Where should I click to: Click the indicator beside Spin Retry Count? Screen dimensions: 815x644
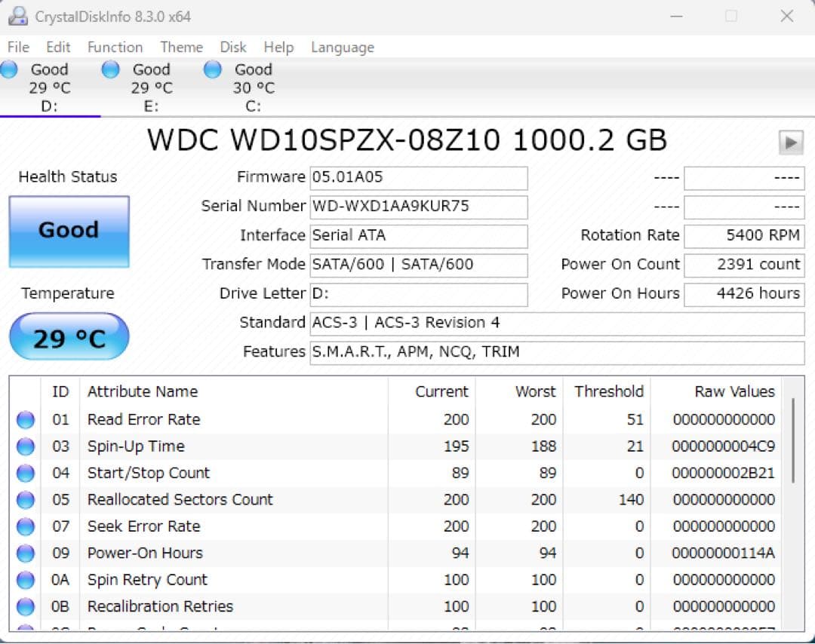tap(25, 579)
